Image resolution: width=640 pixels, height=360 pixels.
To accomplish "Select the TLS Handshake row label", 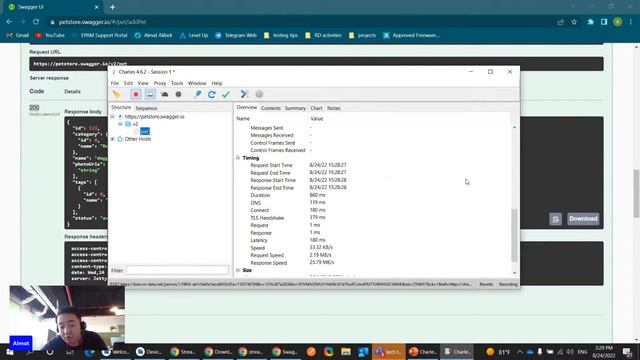I will [x=267, y=218].
